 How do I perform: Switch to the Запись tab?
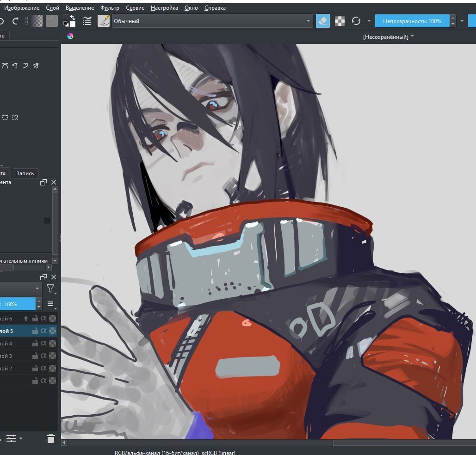click(25, 173)
